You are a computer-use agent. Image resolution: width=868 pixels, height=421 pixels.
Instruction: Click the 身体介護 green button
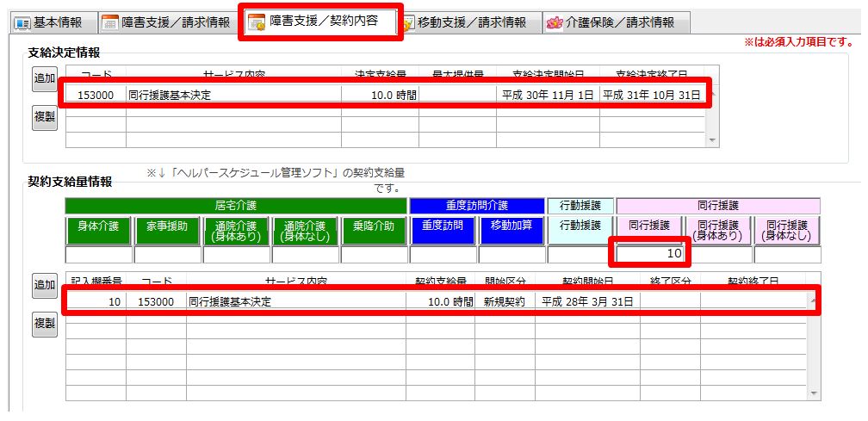[x=98, y=230]
